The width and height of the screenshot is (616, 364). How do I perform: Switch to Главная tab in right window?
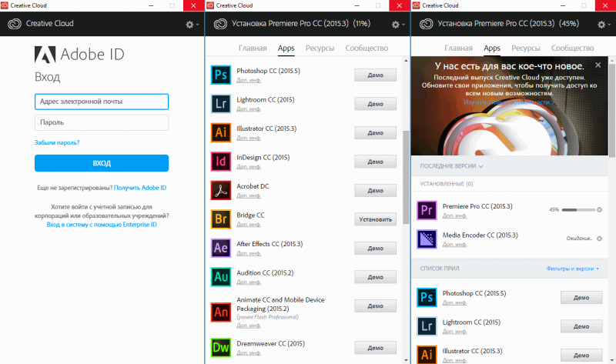[x=458, y=48]
